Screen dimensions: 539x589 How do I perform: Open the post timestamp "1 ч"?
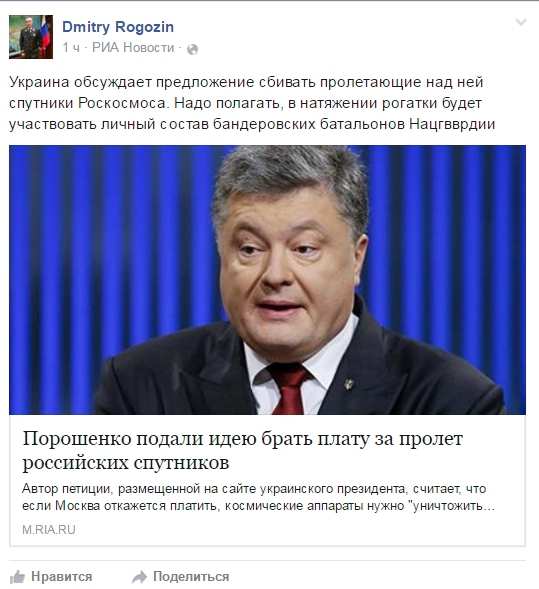point(71,48)
